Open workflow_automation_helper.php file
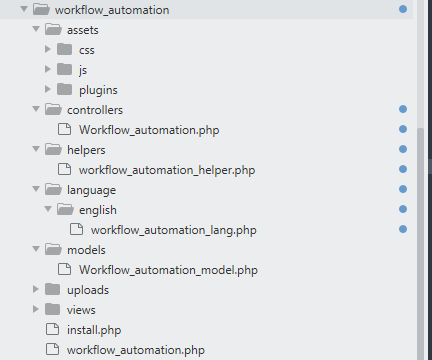Image resolution: width=432 pixels, height=360 pixels. point(167,170)
